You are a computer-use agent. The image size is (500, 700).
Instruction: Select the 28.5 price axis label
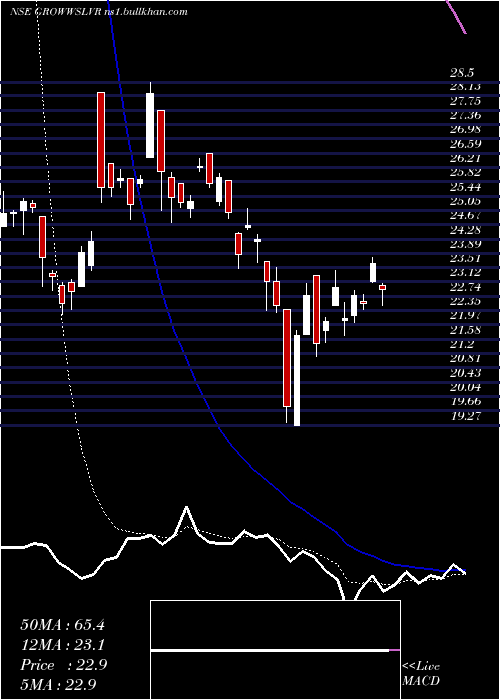tap(462, 73)
